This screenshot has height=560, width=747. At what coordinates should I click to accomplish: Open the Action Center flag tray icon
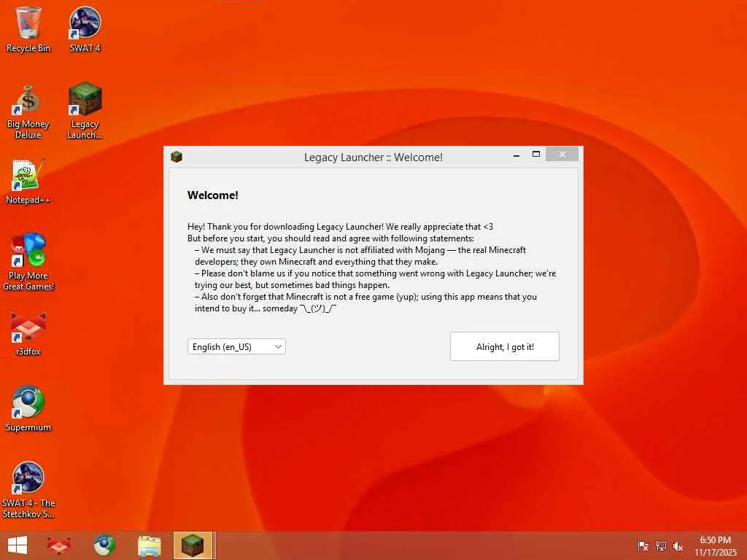coord(643,545)
